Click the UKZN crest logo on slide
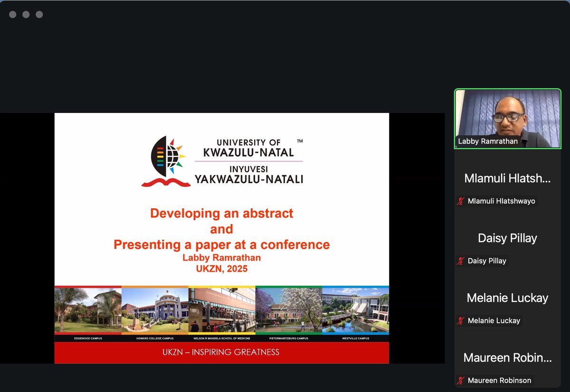This screenshot has width=570, height=392. point(166,161)
